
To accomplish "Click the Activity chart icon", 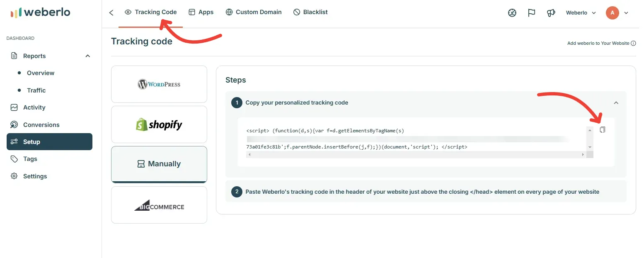I will click(x=14, y=107).
